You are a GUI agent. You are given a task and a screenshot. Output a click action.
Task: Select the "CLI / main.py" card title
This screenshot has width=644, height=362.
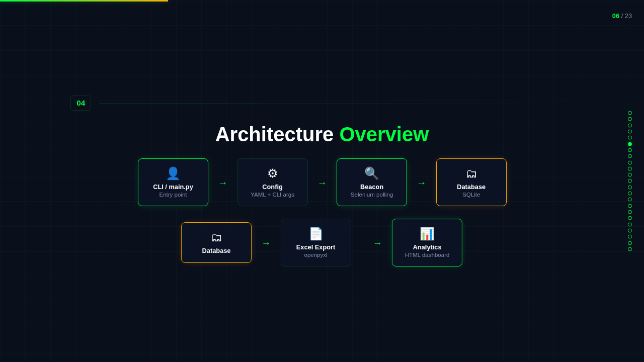tap(173, 187)
